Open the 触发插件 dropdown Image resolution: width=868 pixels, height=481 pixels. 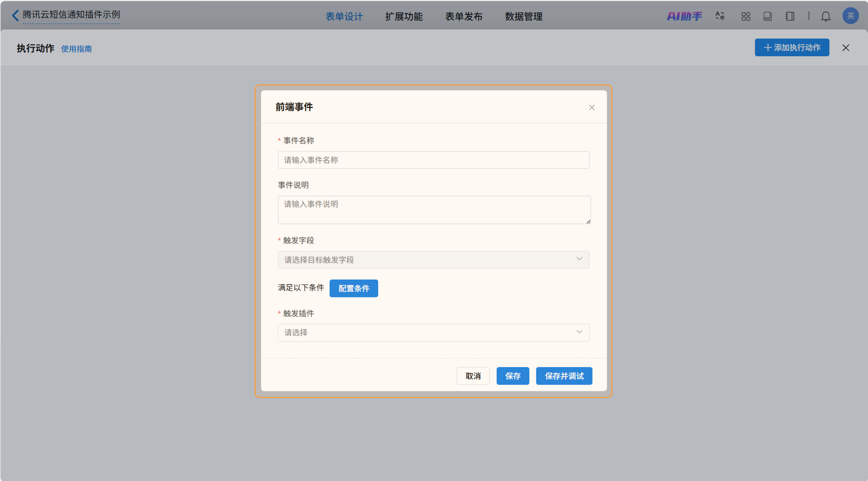pos(433,332)
